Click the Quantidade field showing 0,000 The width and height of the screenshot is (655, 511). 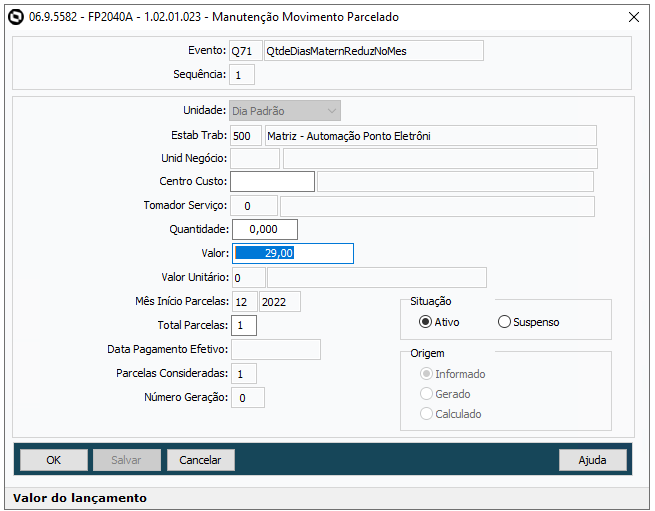265,229
